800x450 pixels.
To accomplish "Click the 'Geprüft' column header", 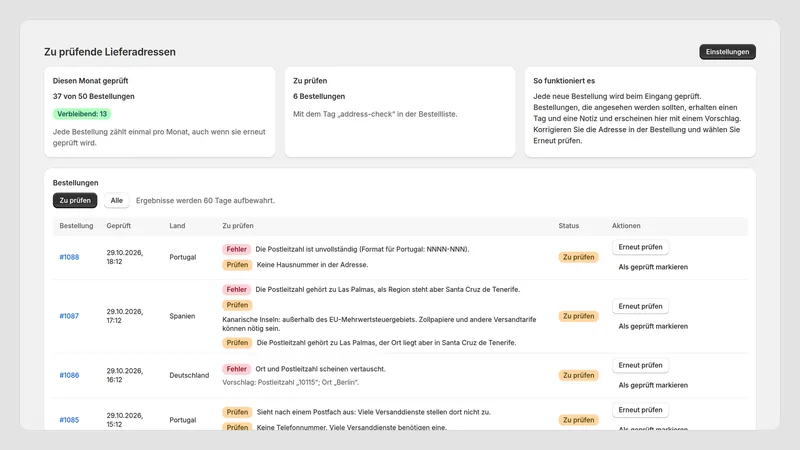I will (x=118, y=226).
